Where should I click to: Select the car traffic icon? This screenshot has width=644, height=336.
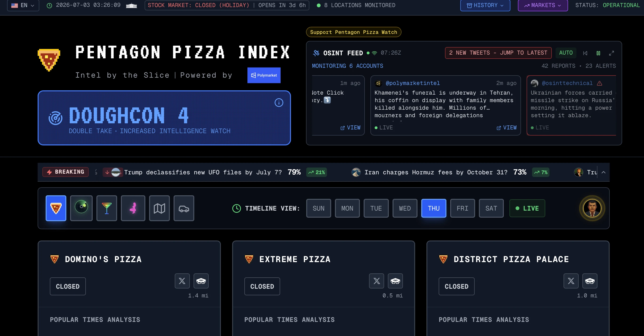(184, 208)
